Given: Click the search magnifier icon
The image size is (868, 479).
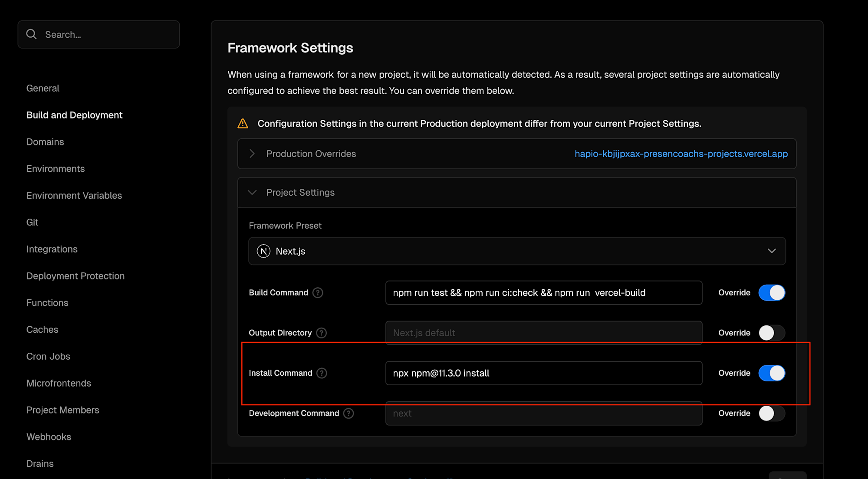Looking at the screenshot, I should pyautogui.click(x=31, y=34).
